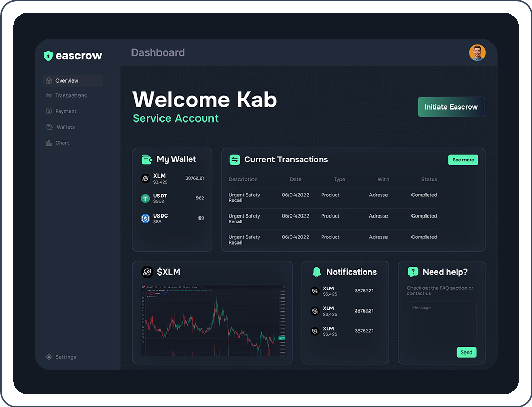Open the Payment sidebar section

point(65,111)
